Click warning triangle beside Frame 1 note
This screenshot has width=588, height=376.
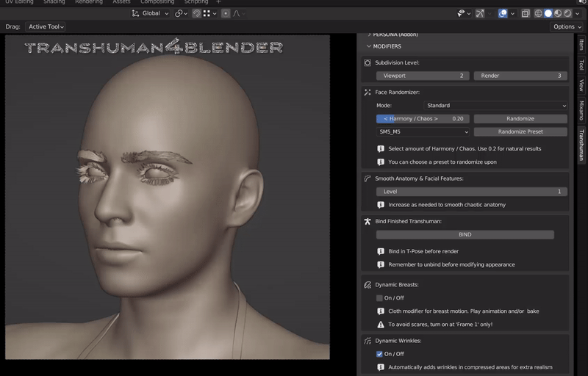pyautogui.click(x=381, y=325)
